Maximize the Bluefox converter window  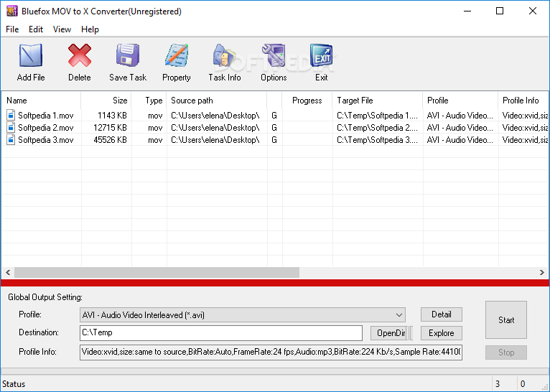(x=500, y=11)
